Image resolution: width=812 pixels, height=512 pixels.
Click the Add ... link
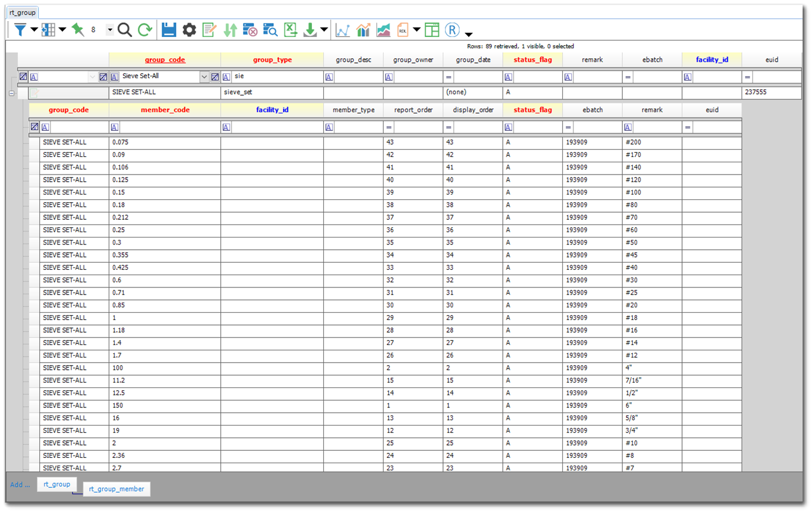[19, 484]
